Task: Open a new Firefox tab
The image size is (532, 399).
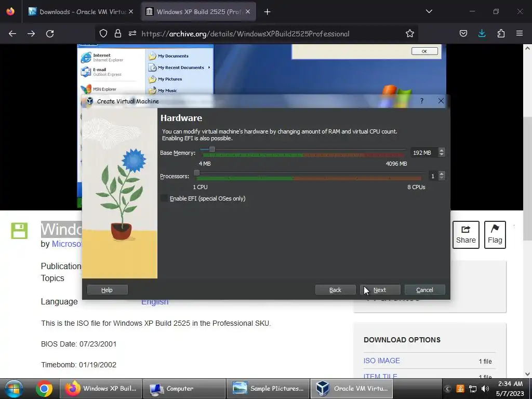Action: pyautogui.click(x=268, y=11)
